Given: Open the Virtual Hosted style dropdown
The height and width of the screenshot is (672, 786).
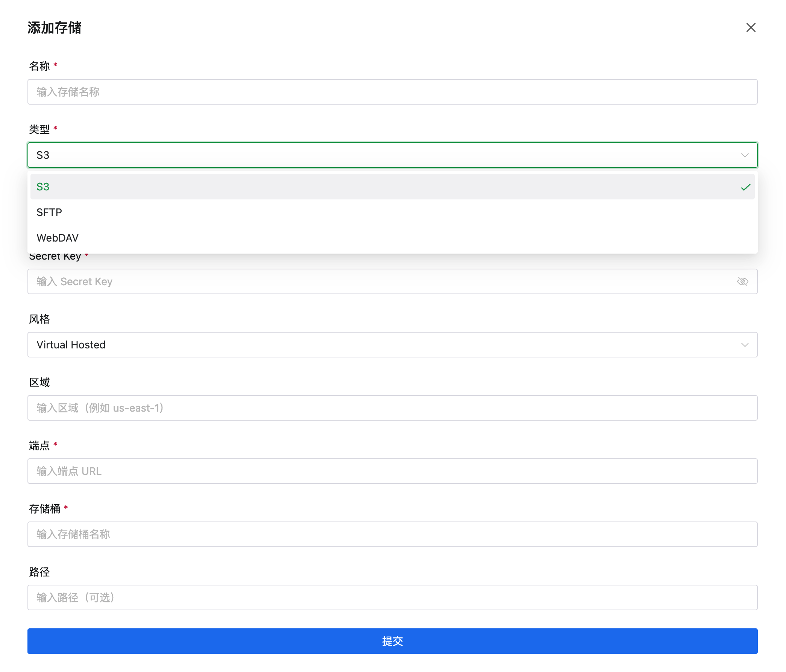Looking at the screenshot, I should pyautogui.click(x=392, y=345).
